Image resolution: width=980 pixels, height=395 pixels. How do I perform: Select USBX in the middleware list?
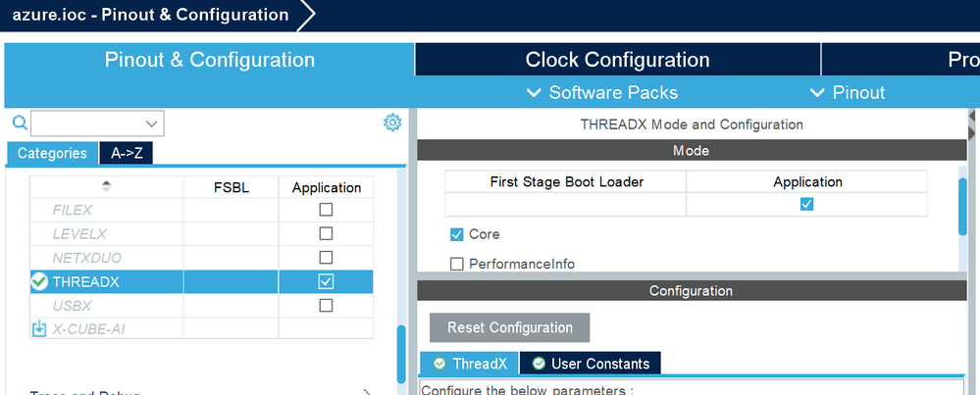point(72,305)
